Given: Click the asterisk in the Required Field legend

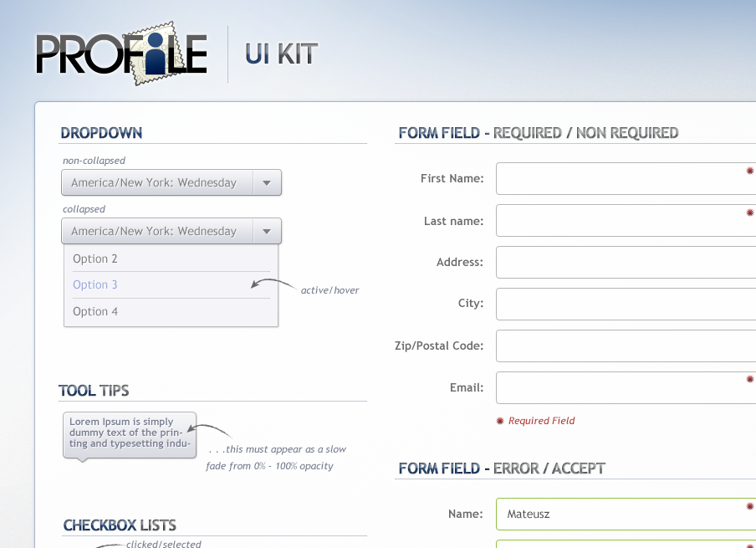Looking at the screenshot, I should point(500,421).
